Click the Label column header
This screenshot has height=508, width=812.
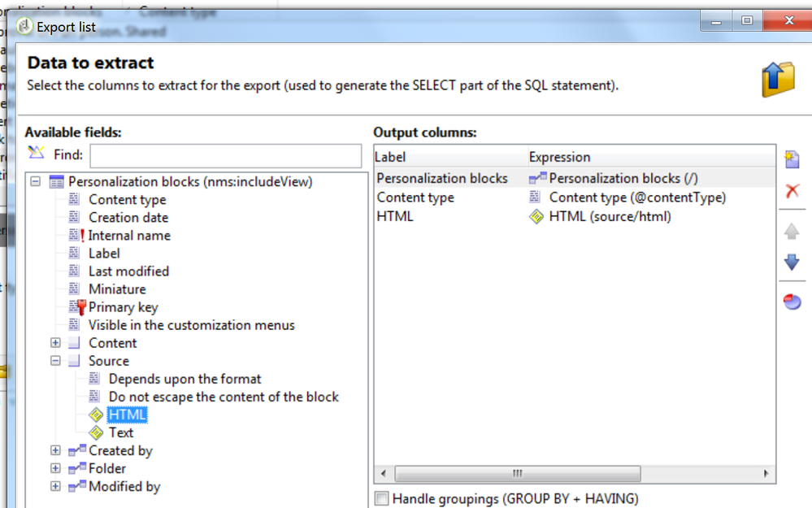click(x=390, y=157)
